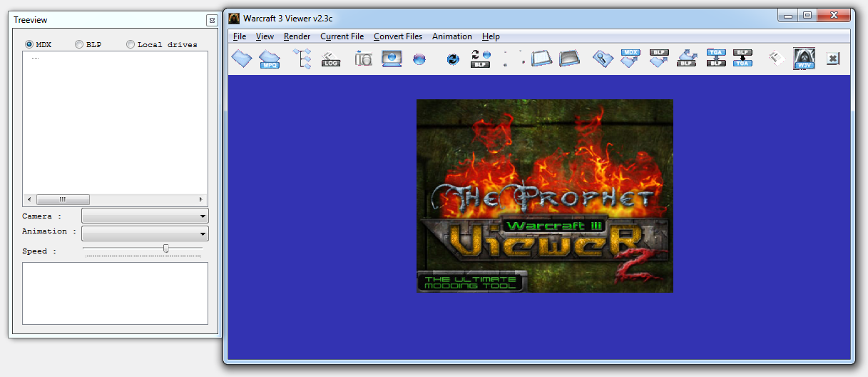
Task: Maximize the Warcraft 3 Viewer window
Action: point(807,15)
